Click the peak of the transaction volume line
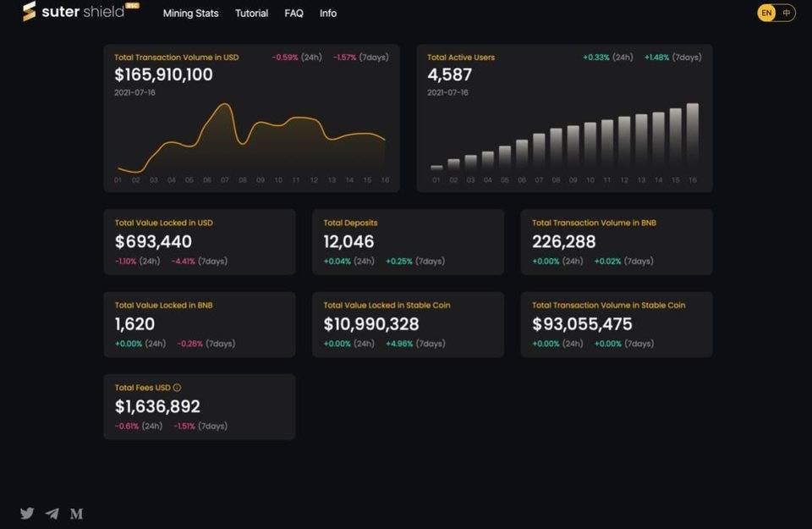 [x=225, y=105]
